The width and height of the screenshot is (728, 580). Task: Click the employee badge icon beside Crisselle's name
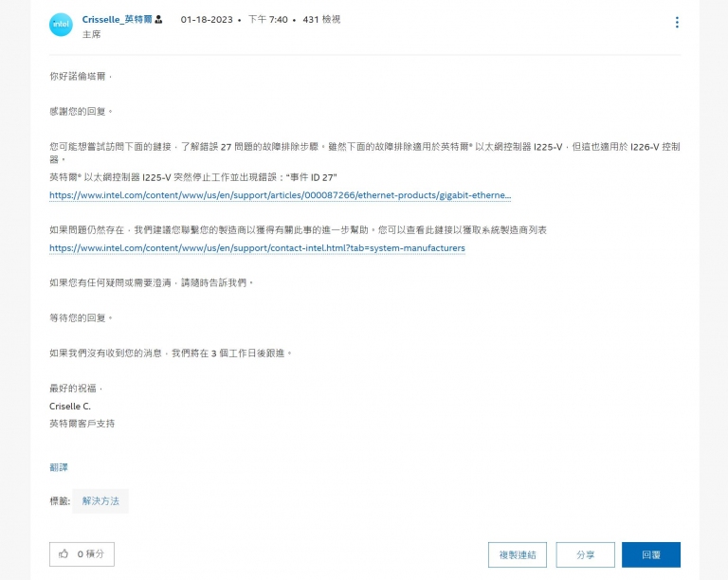(x=158, y=20)
